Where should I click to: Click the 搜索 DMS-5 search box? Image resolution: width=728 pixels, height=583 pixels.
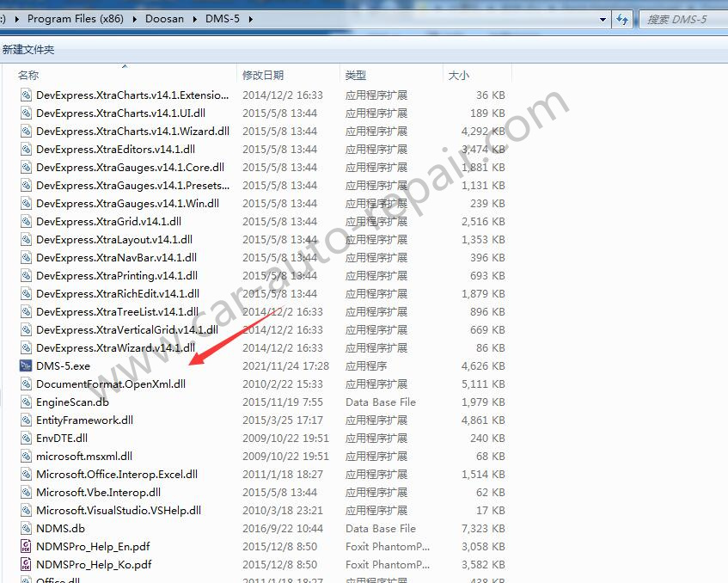tap(683, 20)
